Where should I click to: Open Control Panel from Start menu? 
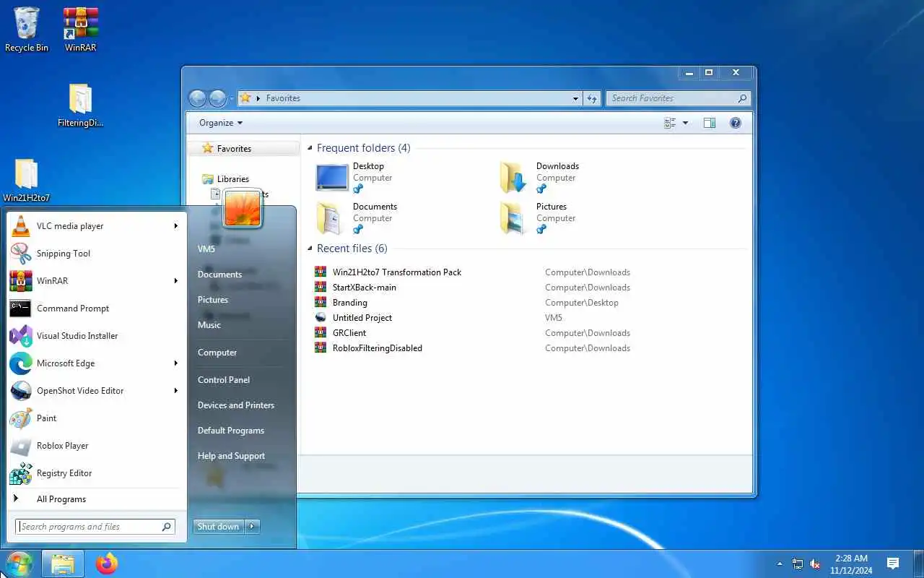224,380
